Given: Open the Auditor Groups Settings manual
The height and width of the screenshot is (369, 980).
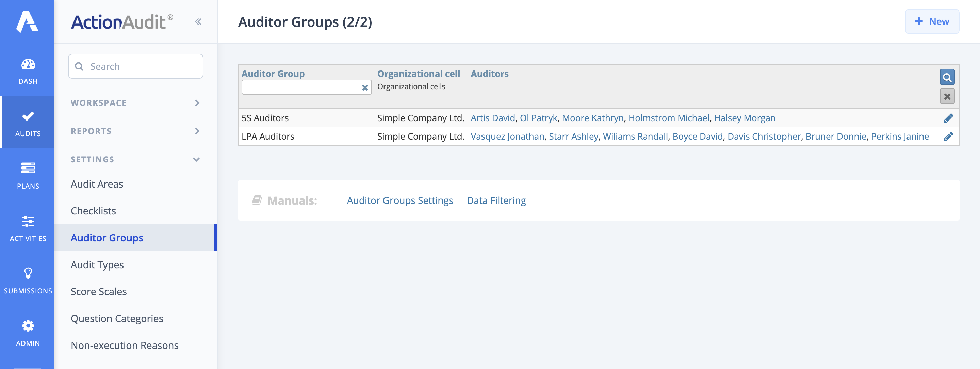Looking at the screenshot, I should pos(400,200).
